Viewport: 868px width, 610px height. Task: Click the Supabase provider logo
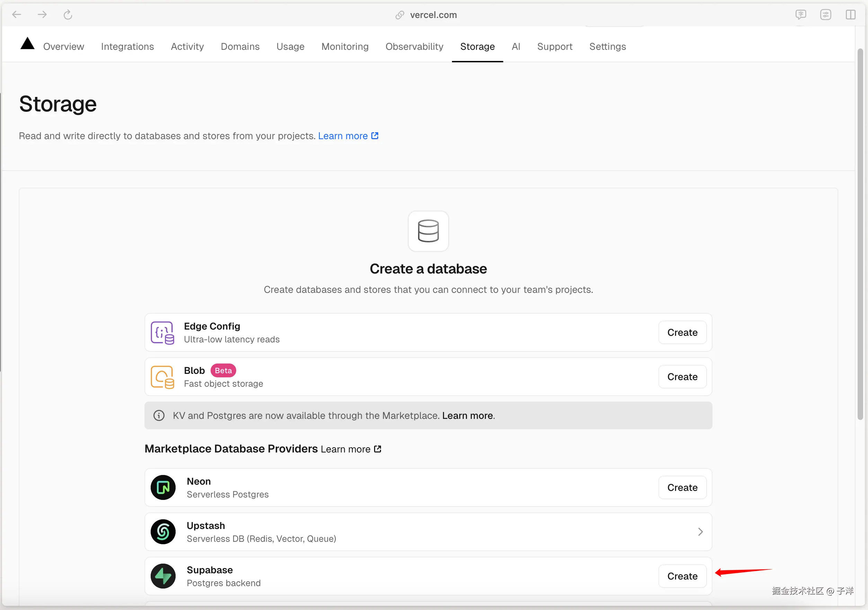pyautogui.click(x=163, y=576)
